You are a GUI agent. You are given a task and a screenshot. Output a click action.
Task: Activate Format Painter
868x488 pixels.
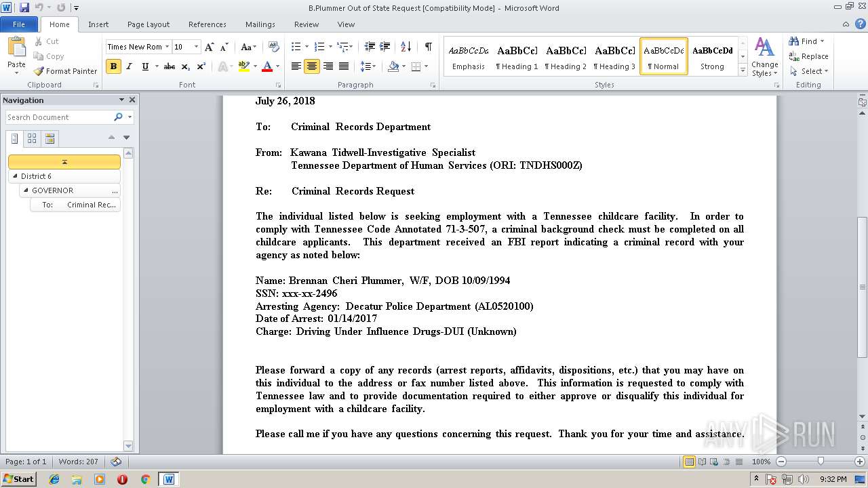tap(65, 71)
